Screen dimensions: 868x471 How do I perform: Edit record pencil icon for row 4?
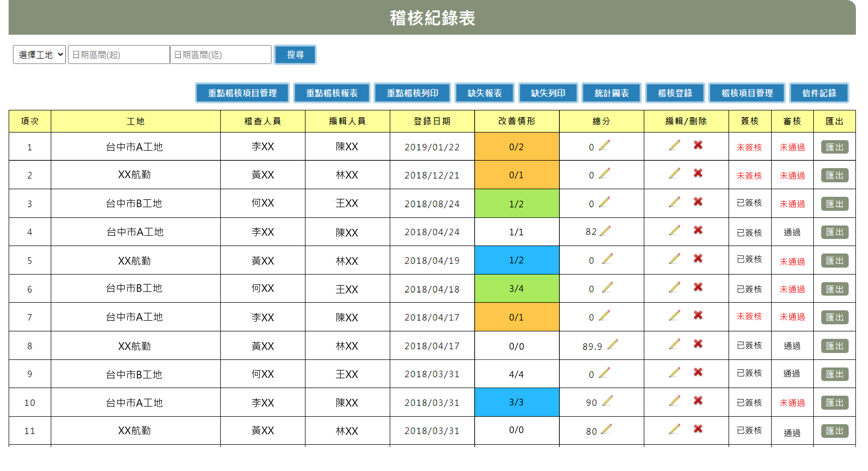click(x=675, y=230)
